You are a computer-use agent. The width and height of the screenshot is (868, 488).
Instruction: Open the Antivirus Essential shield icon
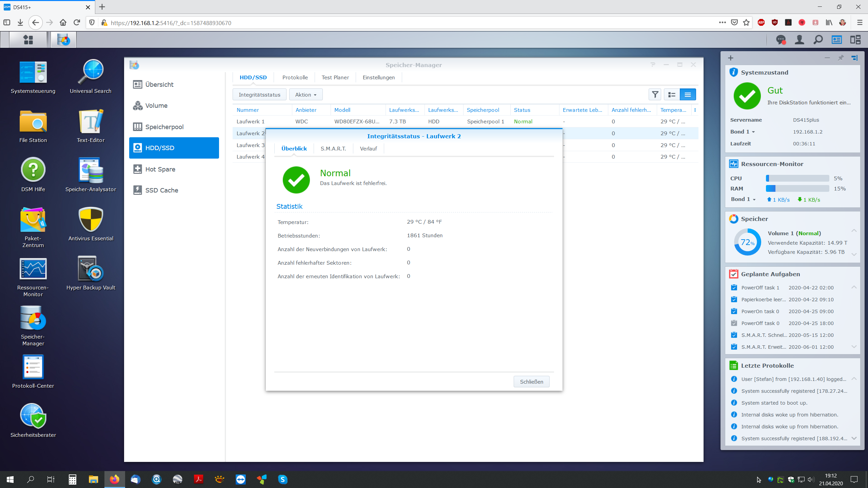(91, 220)
